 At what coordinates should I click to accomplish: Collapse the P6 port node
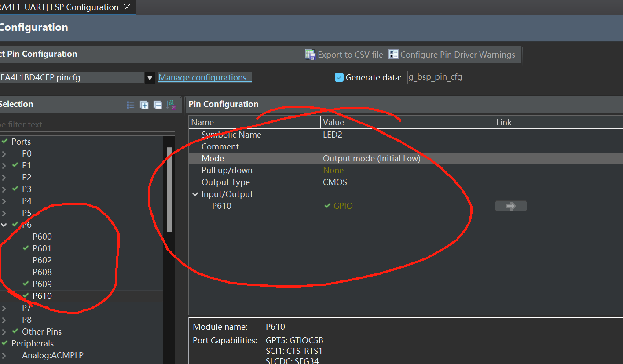(4, 225)
